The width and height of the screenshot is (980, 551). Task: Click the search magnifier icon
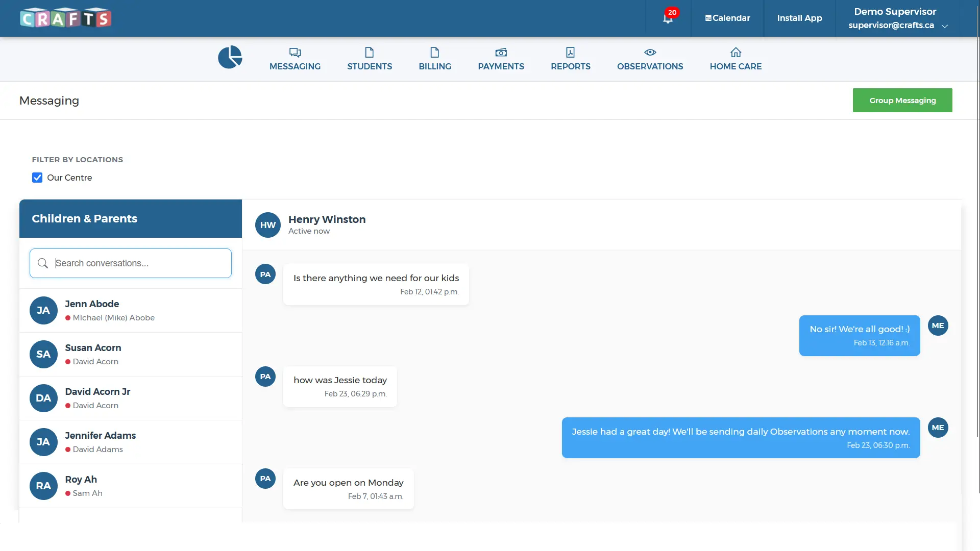click(43, 263)
